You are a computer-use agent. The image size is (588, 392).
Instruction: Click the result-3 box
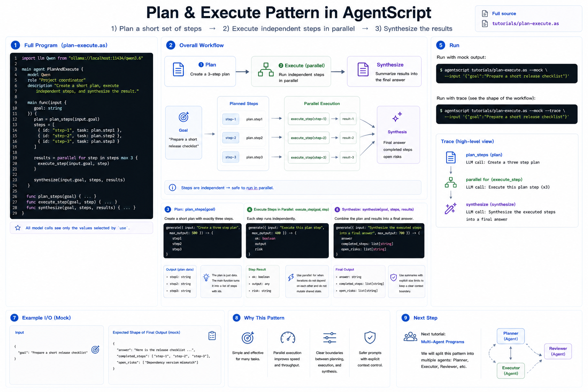click(348, 157)
